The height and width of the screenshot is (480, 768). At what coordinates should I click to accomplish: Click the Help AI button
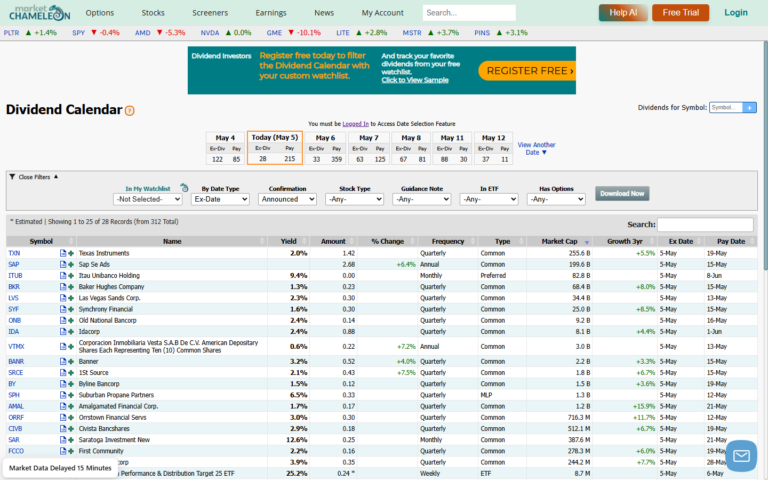coord(623,13)
